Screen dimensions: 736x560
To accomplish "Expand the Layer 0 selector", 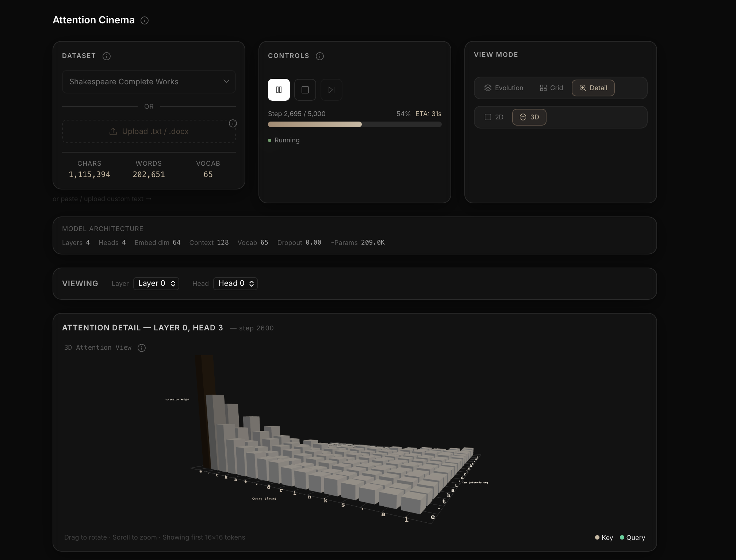I will pyautogui.click(x=156, y=284).
